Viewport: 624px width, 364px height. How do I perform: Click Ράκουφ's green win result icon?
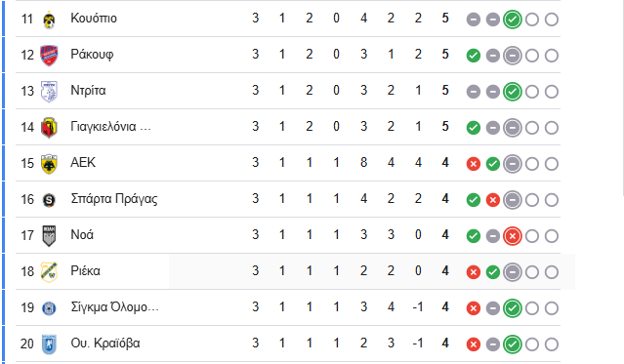click(474, 56)
